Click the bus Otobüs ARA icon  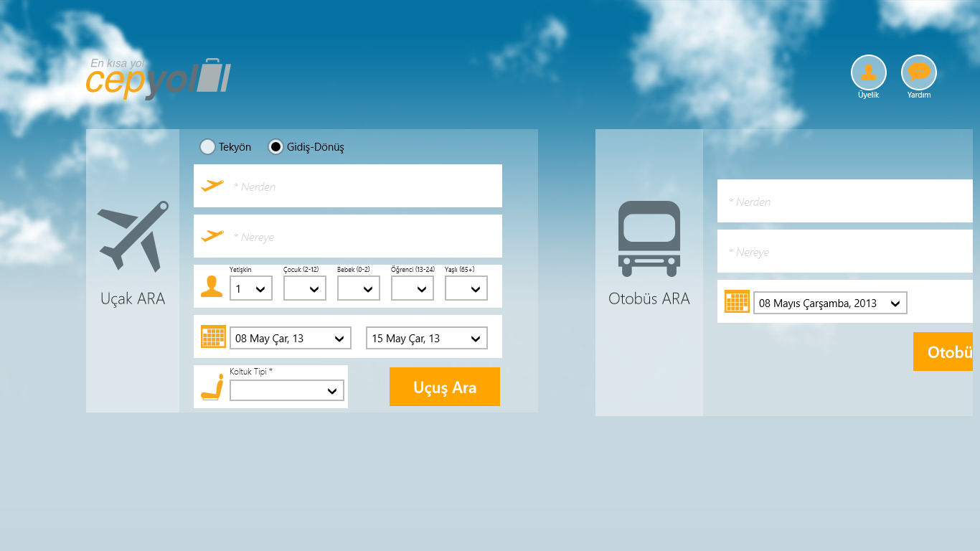(x=649, y=239)
